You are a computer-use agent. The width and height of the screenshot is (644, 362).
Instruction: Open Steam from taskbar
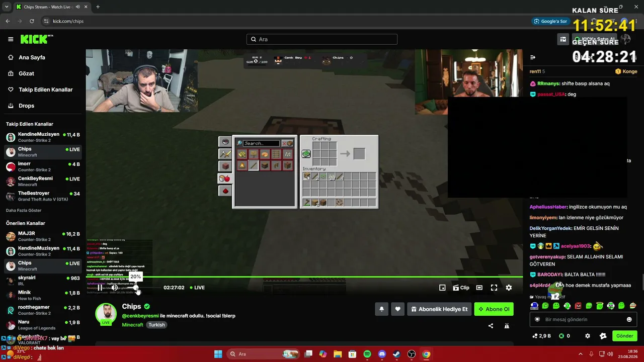click(x=396, y=354)
